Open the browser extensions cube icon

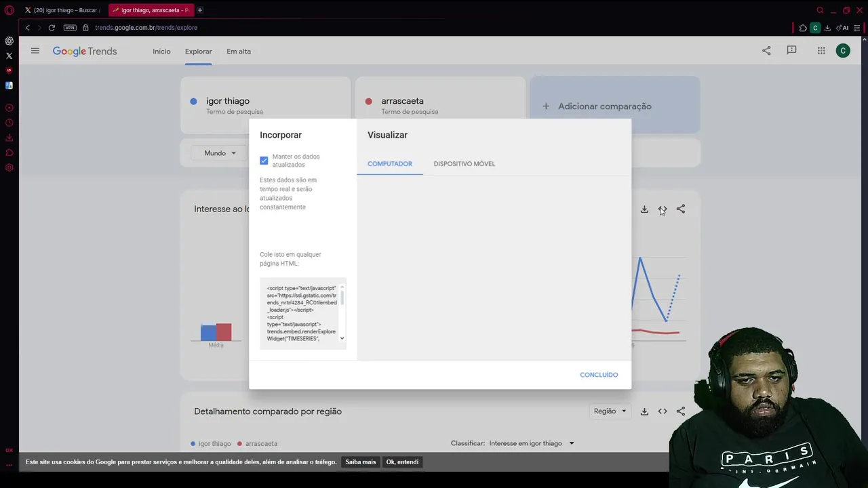tap(803, 28)
